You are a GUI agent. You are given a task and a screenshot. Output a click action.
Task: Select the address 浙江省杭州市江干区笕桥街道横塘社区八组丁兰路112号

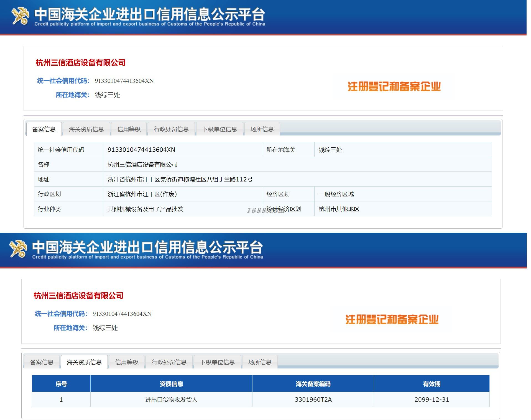(x=180, y=179)
